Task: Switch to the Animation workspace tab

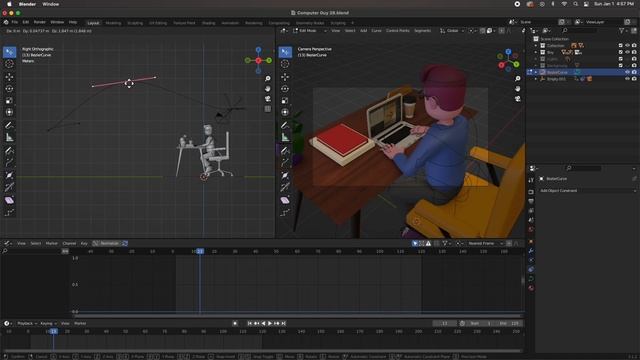Action: 230,23
